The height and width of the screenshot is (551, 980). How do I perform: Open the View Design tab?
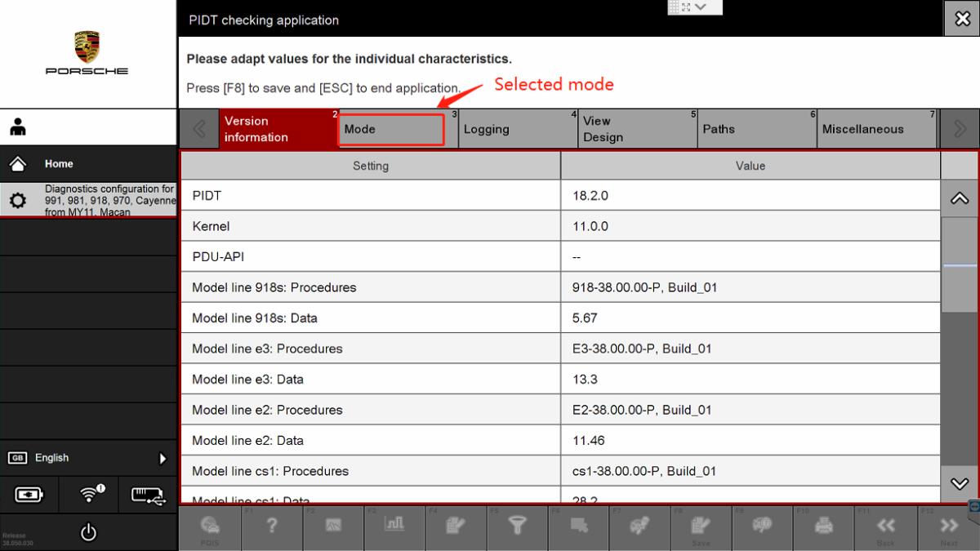click(x=638, y=129)
